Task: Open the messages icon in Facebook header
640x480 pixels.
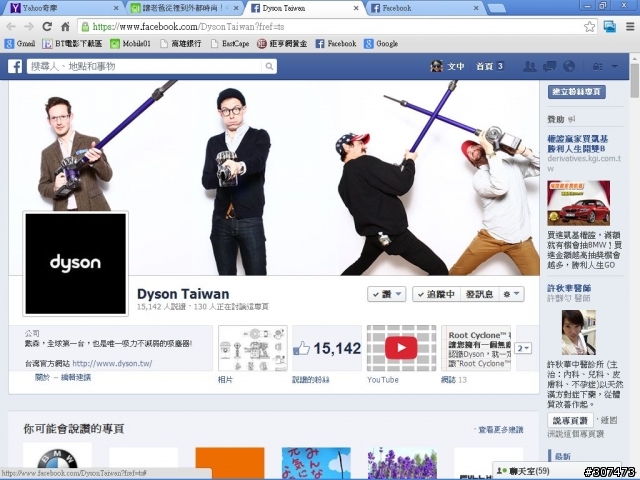Action: pyautogui.click(x=549, y=66)
